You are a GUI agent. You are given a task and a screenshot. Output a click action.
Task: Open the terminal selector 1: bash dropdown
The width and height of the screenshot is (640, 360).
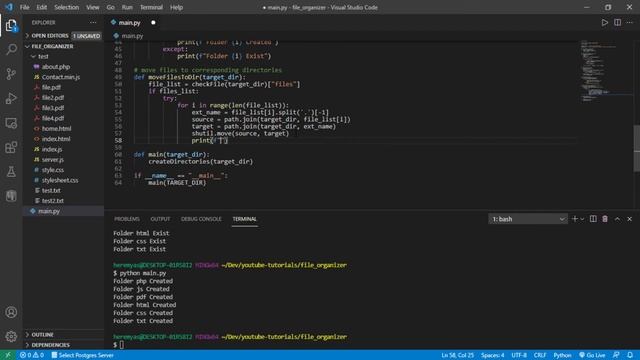click(528, 219)
